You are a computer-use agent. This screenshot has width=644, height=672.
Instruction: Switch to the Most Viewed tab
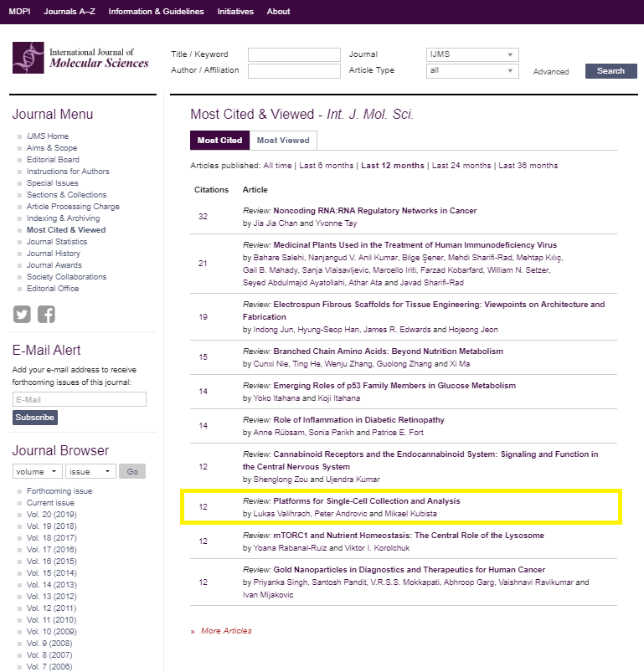[x=283, y=140]
